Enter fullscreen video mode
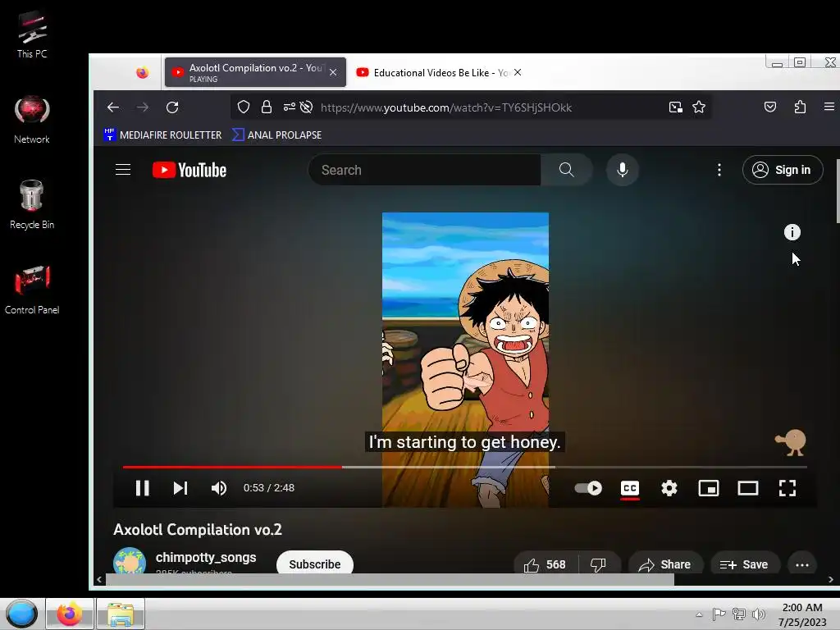Image resolution: width=840 pixels, height=630 pixels. tap(787, 488)
